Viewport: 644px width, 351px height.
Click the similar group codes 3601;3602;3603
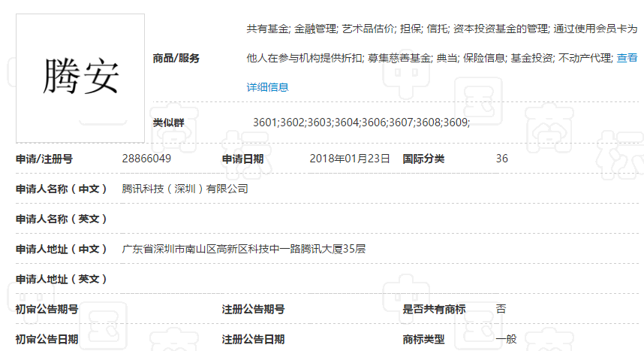(362, 123)
